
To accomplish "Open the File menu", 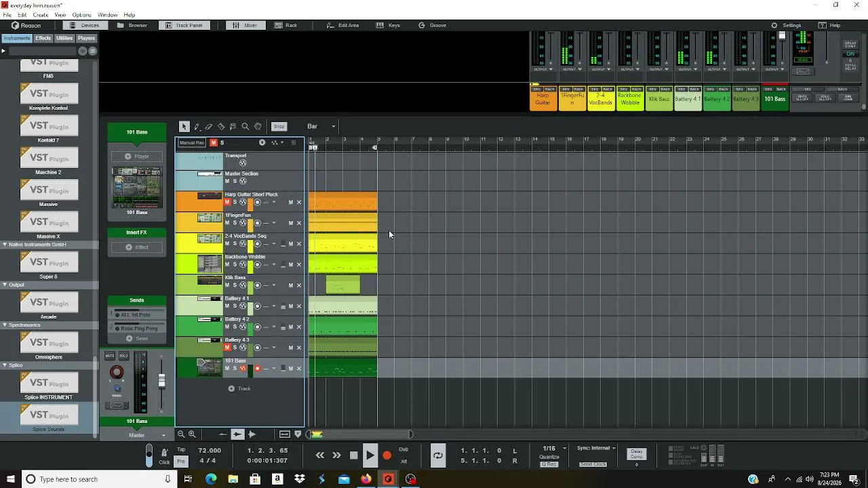I will [7, 15].
